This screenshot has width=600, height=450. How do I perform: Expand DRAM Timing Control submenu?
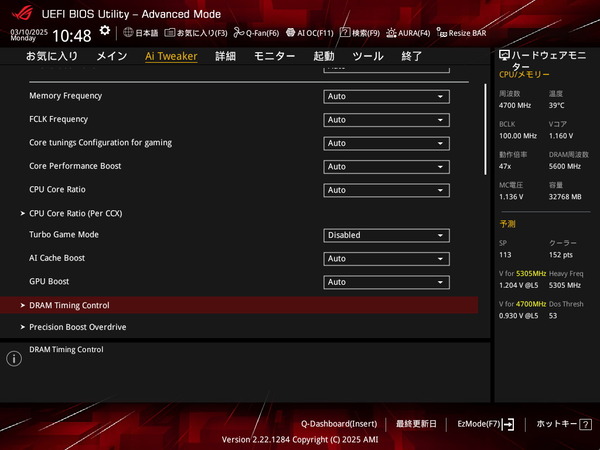pos(239,305)
